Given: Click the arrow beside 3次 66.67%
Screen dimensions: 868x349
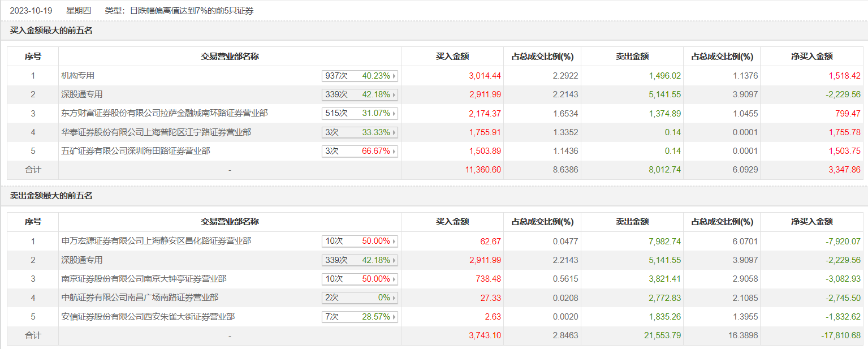Looking at the screenshot, I should click(x=394, y=152).
